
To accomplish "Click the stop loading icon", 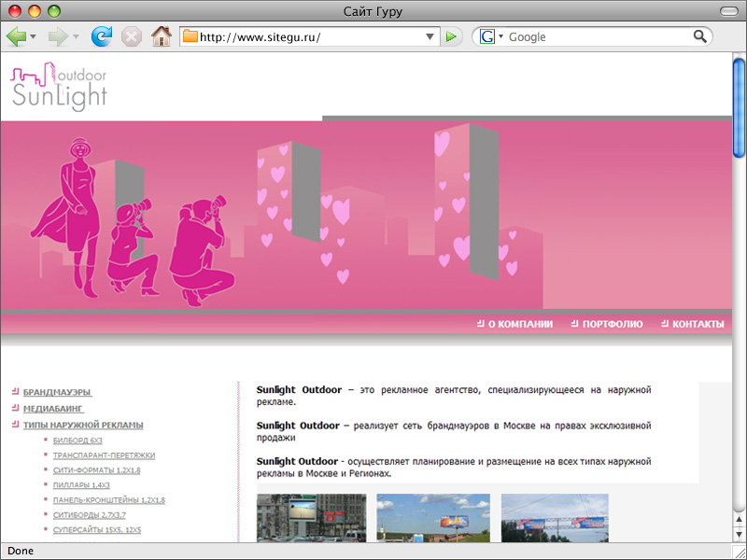I will pos(132,36).
